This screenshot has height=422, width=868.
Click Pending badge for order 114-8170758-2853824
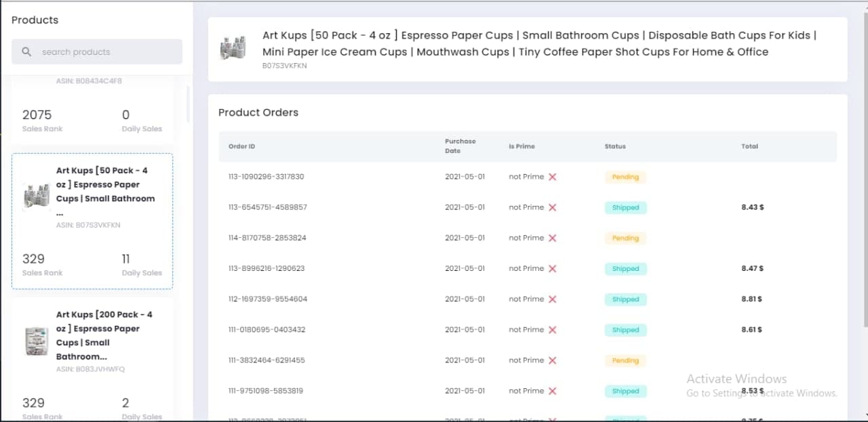coord(625,238)
